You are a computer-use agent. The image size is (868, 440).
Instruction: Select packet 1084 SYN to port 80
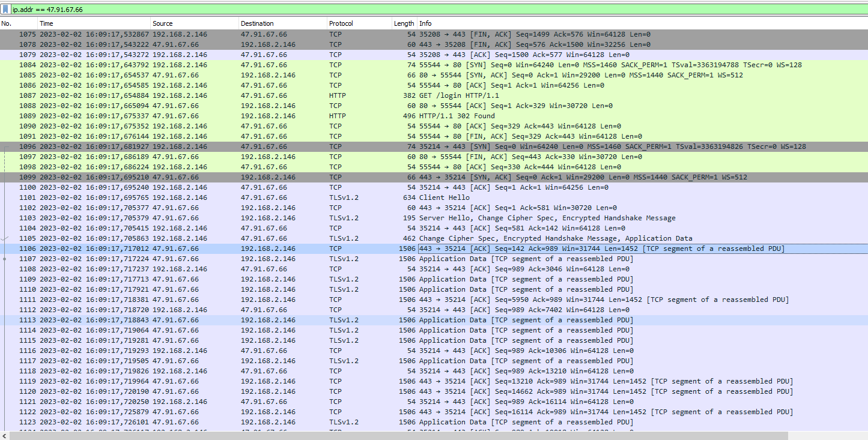click(x=434, y=65)
